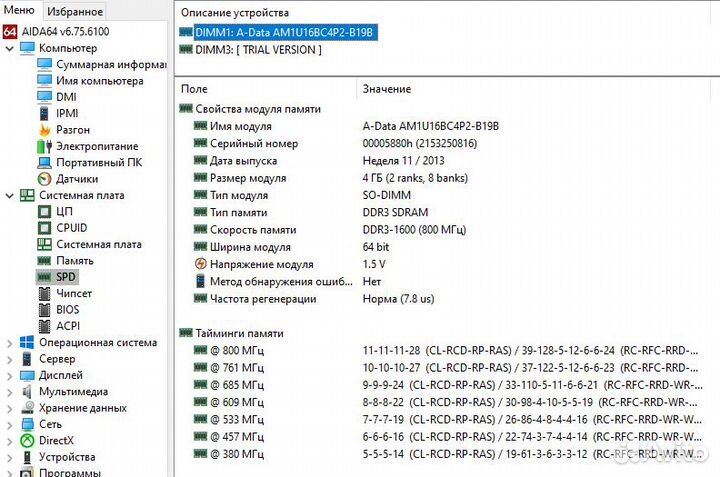Screen dimensions: 720x477
Task: Open the Датчики gauge icon
Action: pyautogui.click(x=44, y=179)
